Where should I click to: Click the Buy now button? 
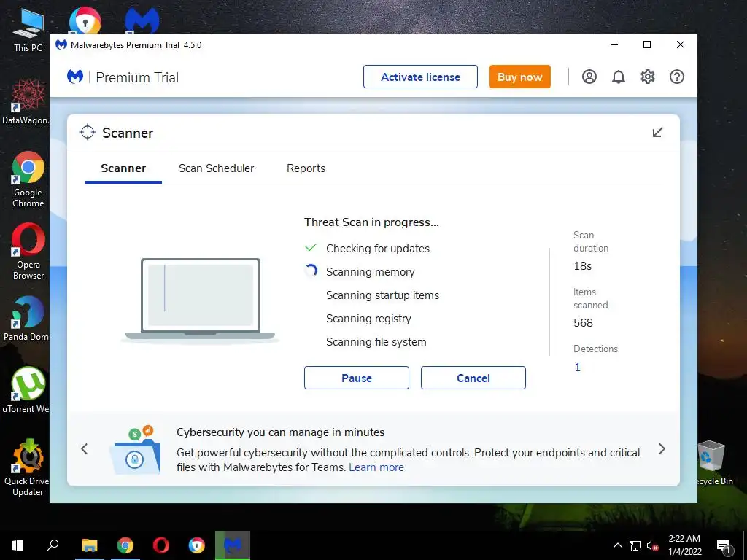519,77
